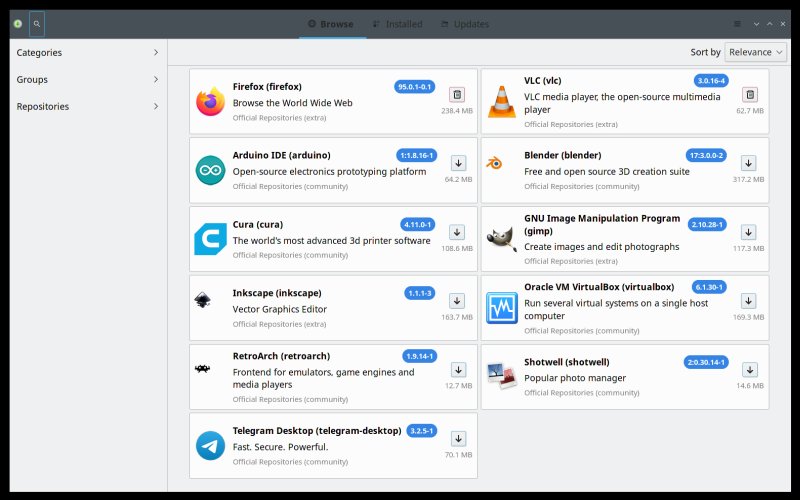
Task: Install Blender with download arrow
Action: [748, 163]
